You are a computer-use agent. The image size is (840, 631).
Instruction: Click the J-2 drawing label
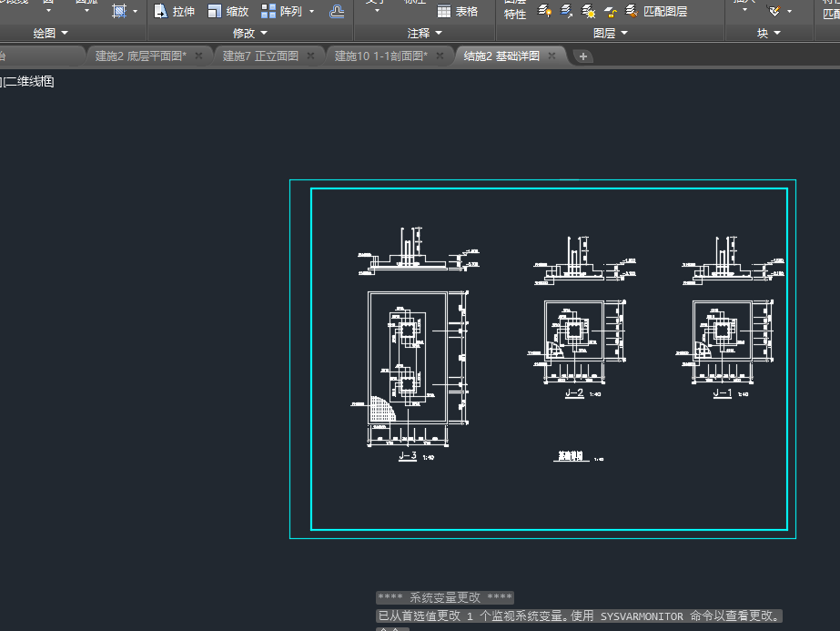(574, 393)
